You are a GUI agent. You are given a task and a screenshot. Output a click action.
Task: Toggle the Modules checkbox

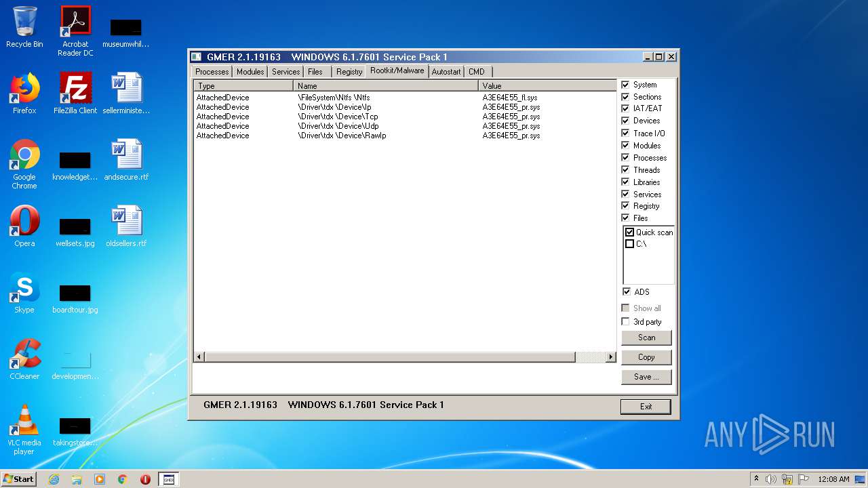(x=625, y=145)
